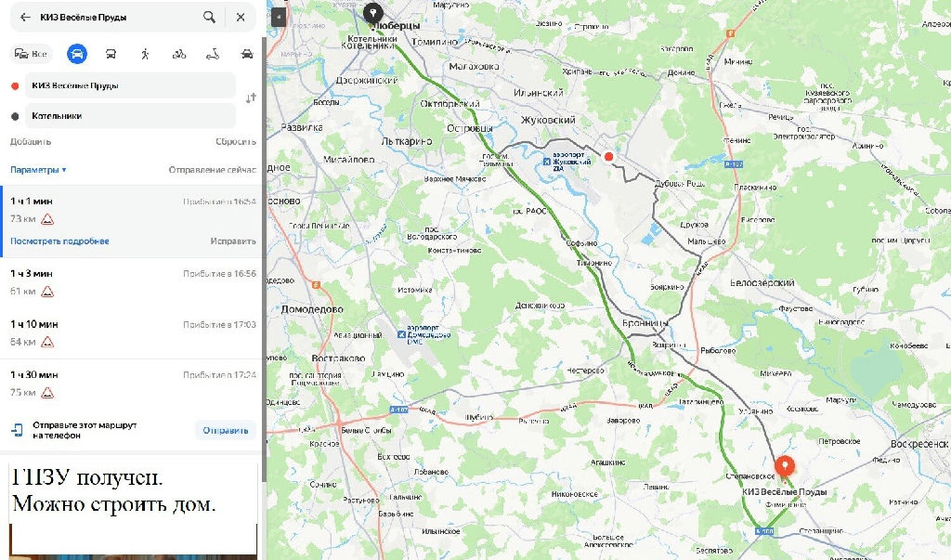The height and width of the screenshot is (560, 951).
Task: Select the 1 ч 30 мин route option
Action: pos(132,384)
